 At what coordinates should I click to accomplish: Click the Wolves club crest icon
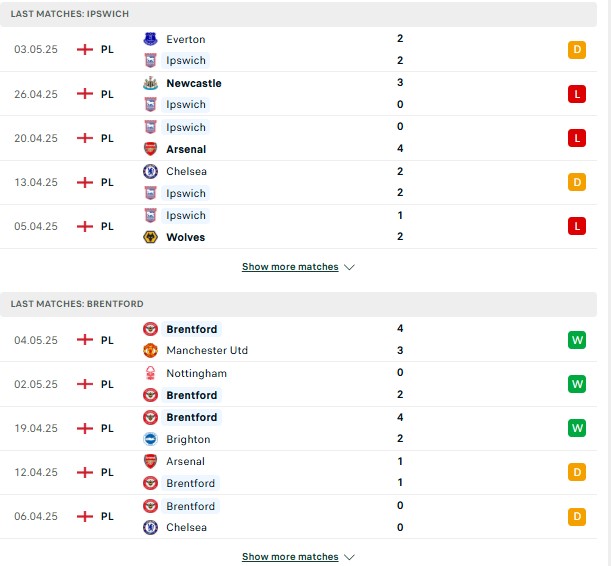tap(150, 237)
